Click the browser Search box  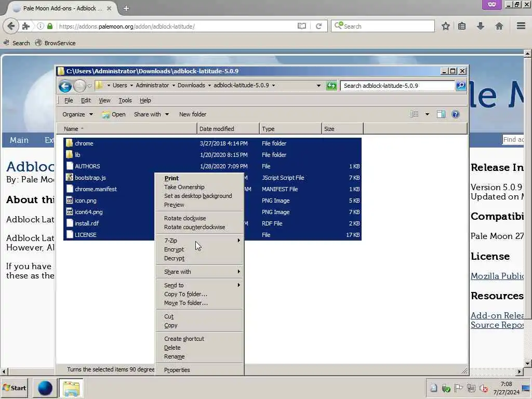click(x=383, y=26)
